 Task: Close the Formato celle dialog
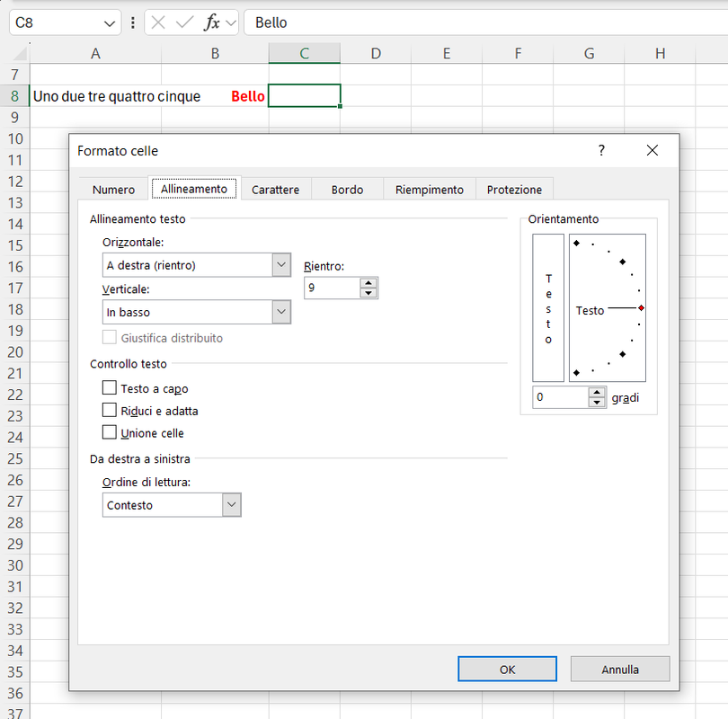click(x=653, y=150)
